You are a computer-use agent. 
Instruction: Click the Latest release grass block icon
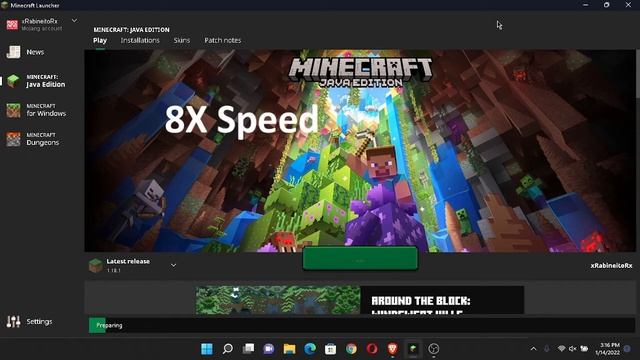pyautogui.click(x=96, y=265)
